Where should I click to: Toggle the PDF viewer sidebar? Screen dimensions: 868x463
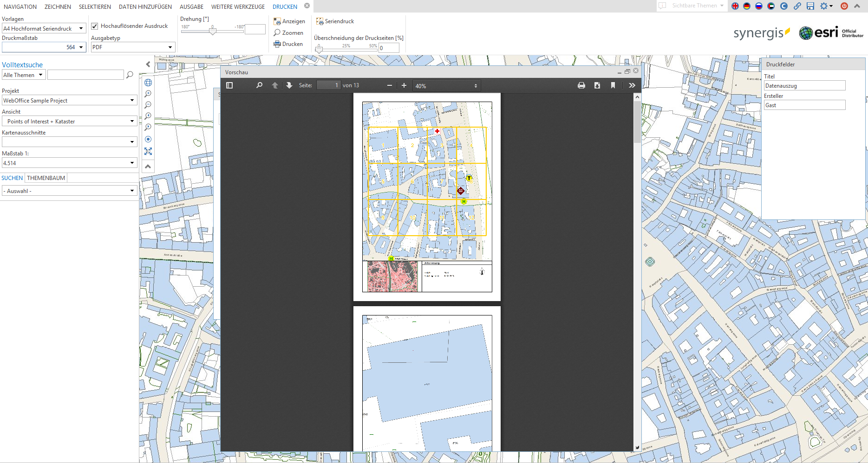tap(229, 85)
